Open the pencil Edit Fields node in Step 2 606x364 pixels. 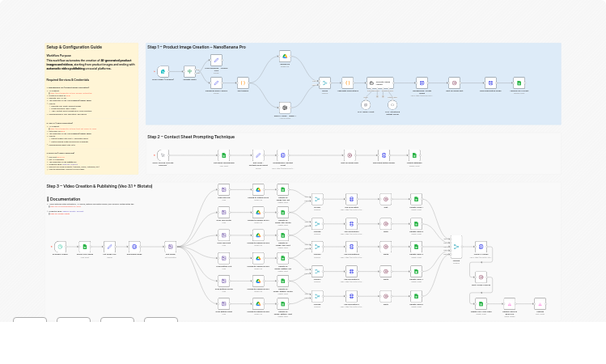[x=258, y=154]
